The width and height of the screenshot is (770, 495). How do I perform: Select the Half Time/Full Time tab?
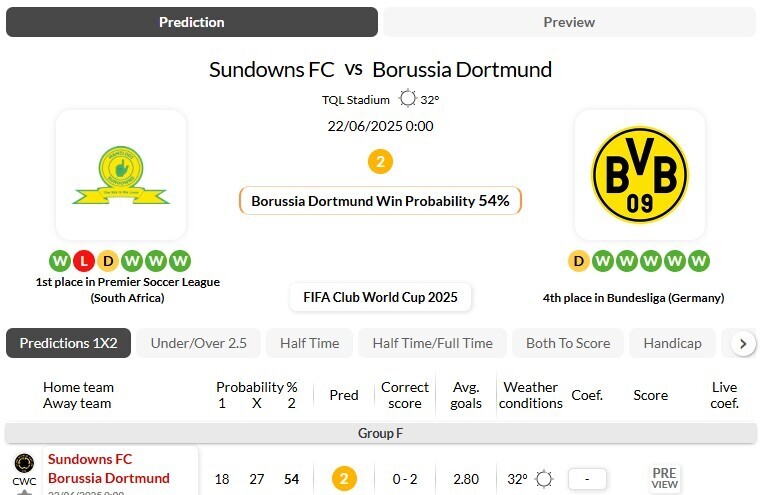coord(432,343)
